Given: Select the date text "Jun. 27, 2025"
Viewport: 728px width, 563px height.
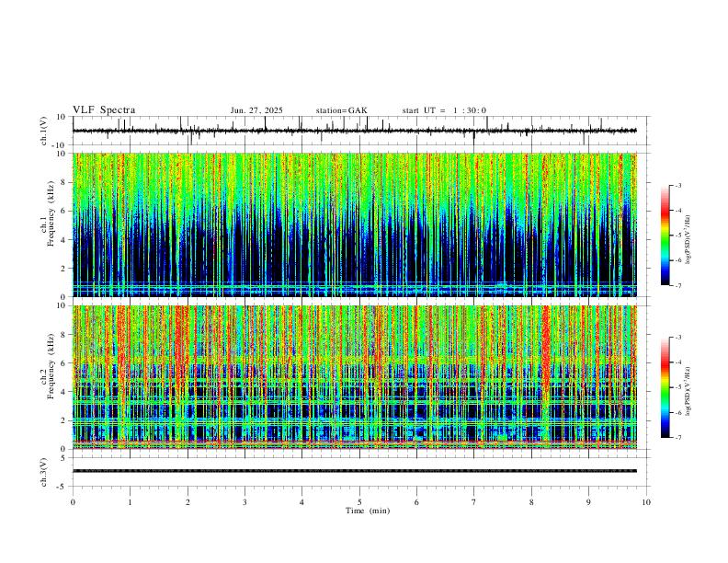Looking at the screenshot, I should [256, 110].
